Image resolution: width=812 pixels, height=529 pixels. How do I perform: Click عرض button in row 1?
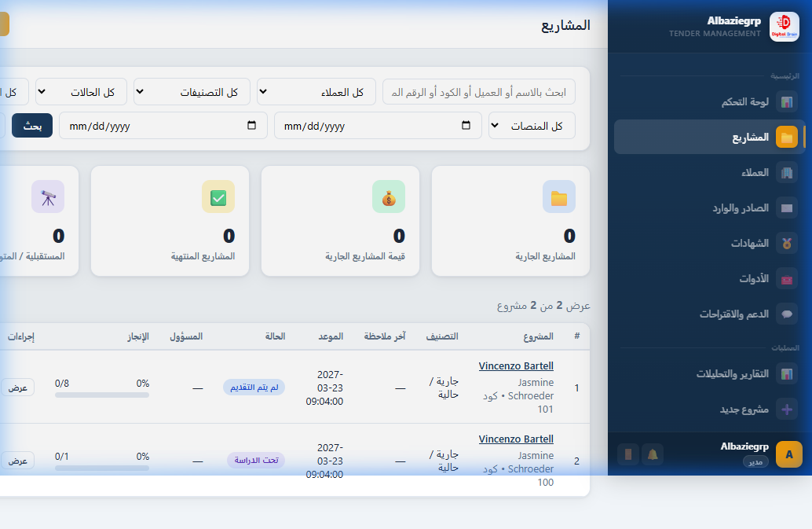tap(17, 388)
